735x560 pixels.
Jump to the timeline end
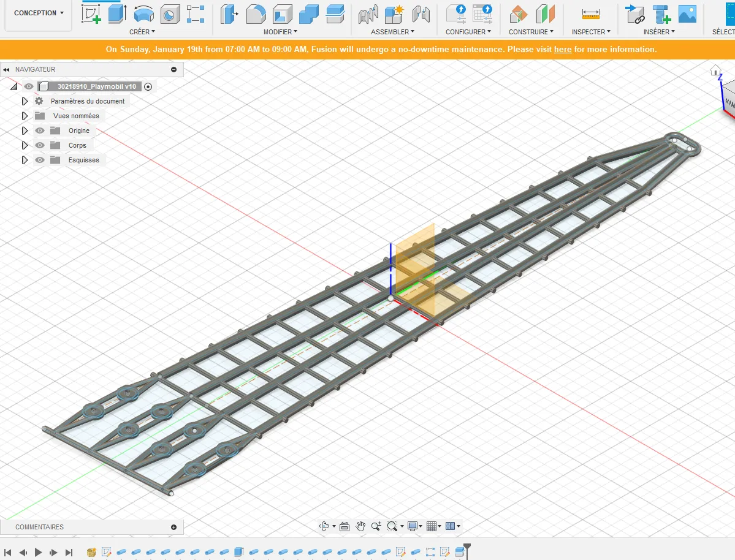click(x=69, y=553)
